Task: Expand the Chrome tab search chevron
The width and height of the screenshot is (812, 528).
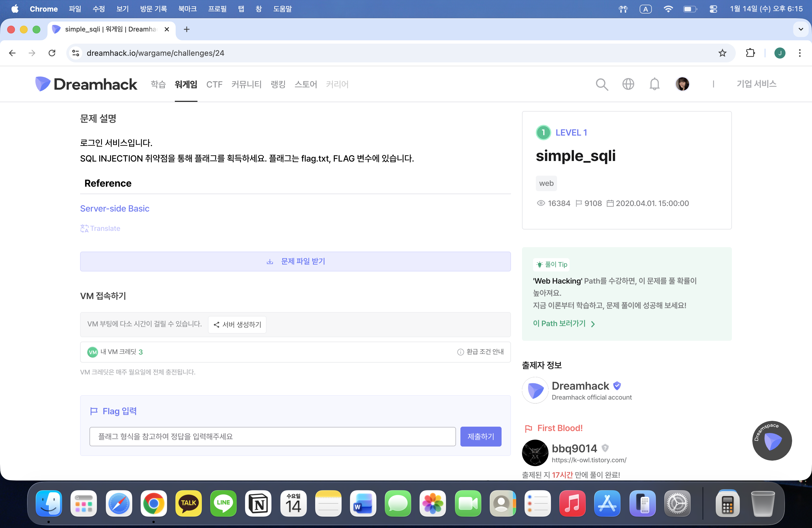Action: [x=801, y=29]
